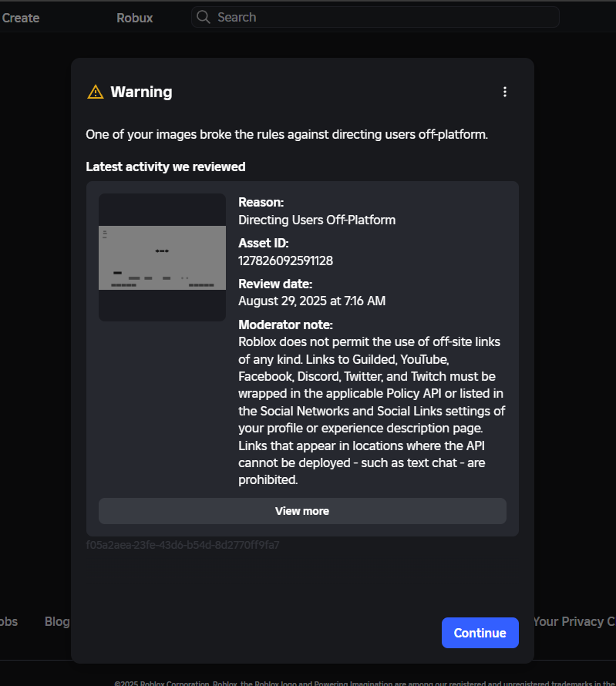Screen dimensions: 616x686
Task: Click the Roblox Corporation copyright notice
Action: click(x=365, y=682)
